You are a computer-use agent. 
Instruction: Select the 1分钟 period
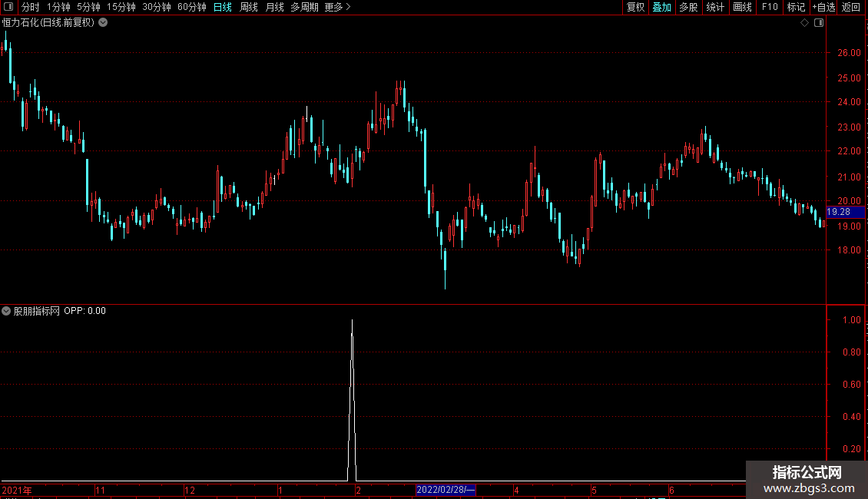pyautogui.click(x=58, y=7)
